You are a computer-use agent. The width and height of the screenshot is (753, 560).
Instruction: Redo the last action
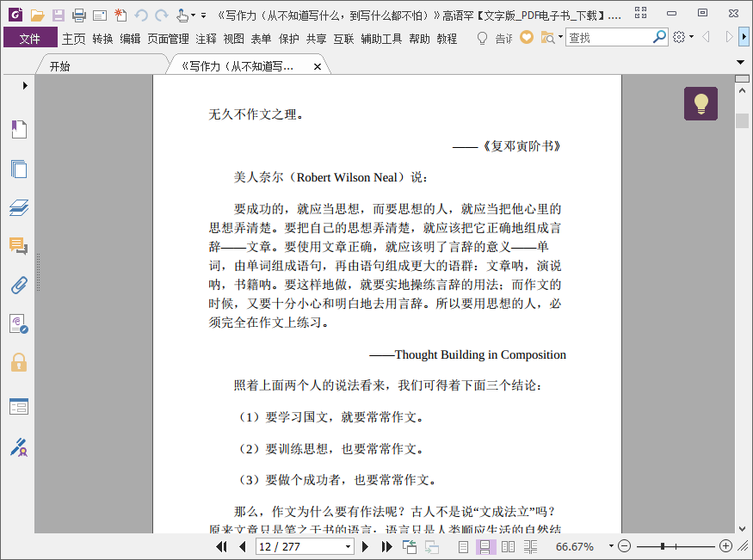coord(162,15)
